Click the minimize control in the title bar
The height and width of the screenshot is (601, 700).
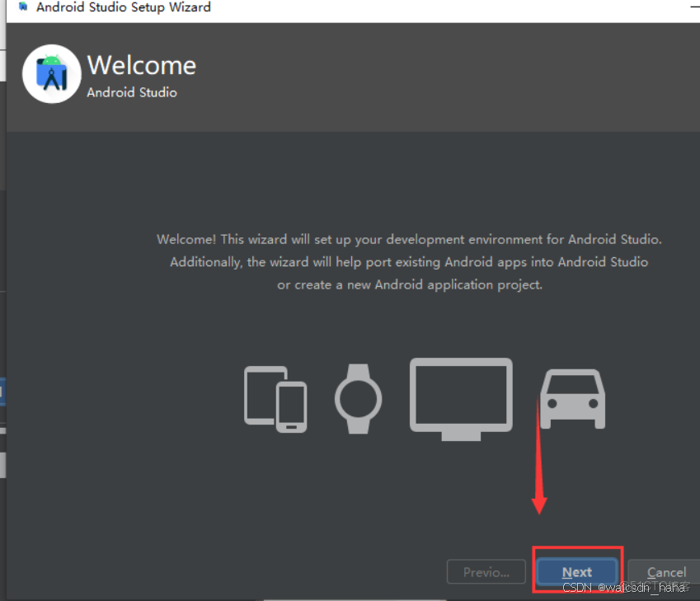pos(695,7)
